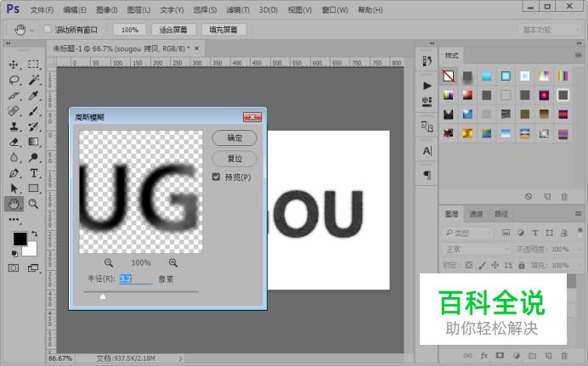
Task: Click the 100% zoom button
Action: point(130,30)
